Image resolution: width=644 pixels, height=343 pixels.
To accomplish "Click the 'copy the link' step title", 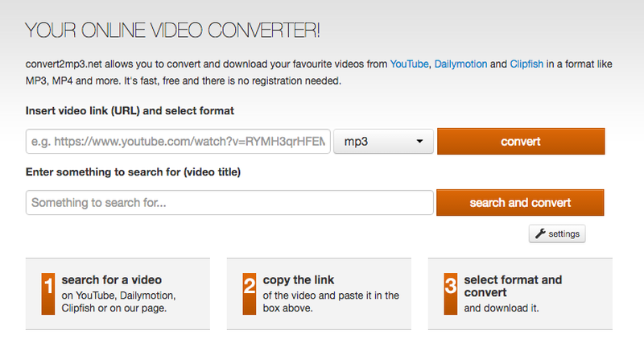I will (x=299, y=280).
